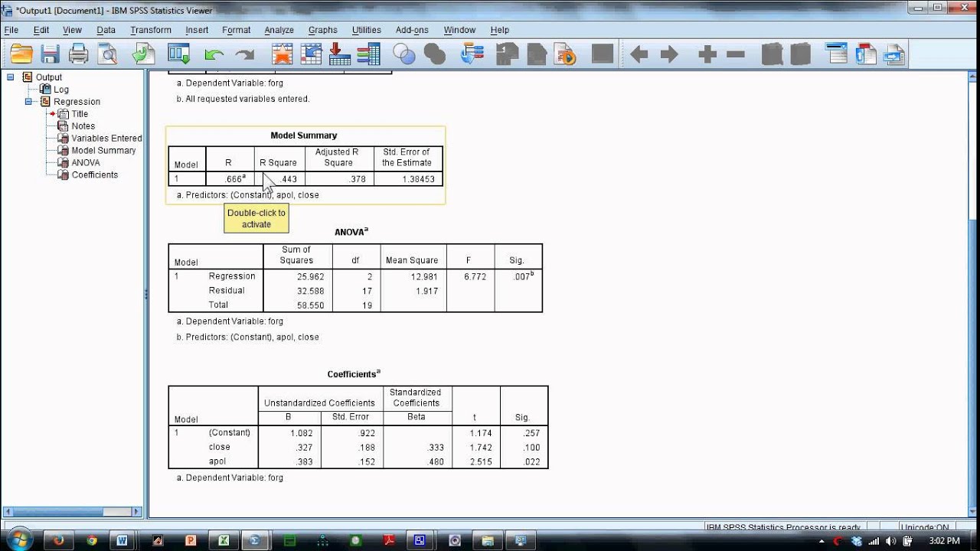The height and width of the screenshot is (551, 980).
Task: Open the Analyze menu
Action: [279, 30]
